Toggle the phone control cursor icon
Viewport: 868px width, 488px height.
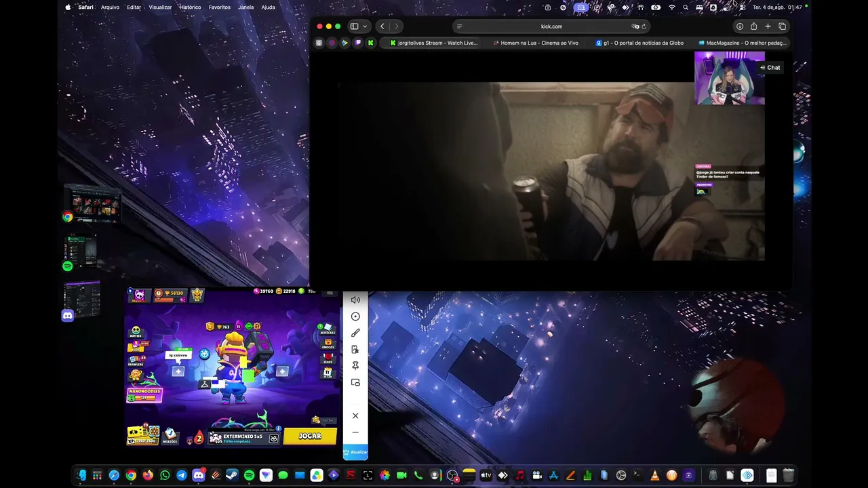click(x=355, y=350)
